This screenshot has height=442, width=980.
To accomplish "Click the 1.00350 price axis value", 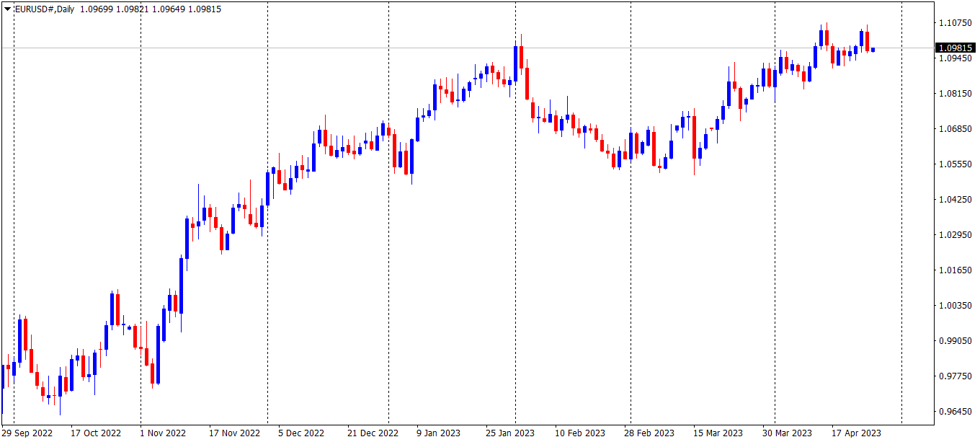I will [x=955, y=306].
